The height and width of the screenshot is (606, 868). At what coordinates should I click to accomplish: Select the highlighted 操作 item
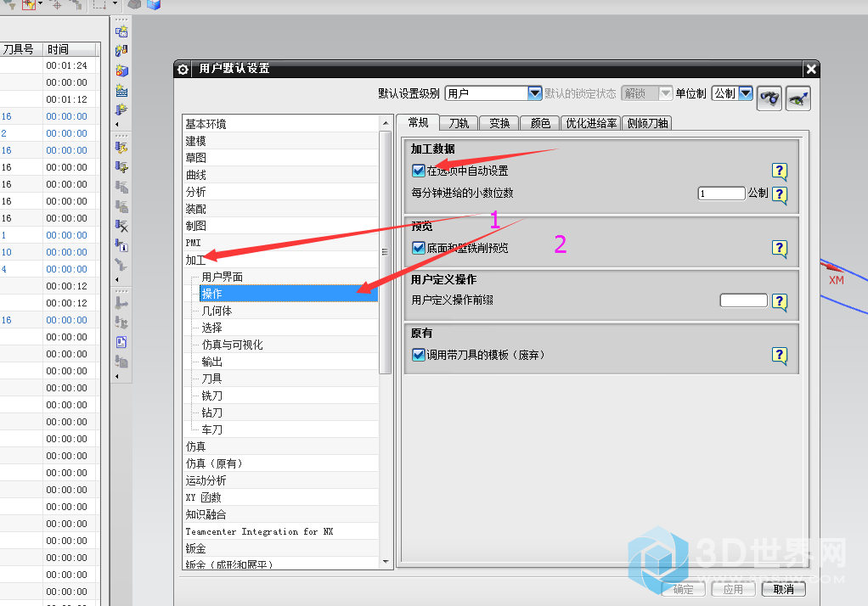[289, 294]
